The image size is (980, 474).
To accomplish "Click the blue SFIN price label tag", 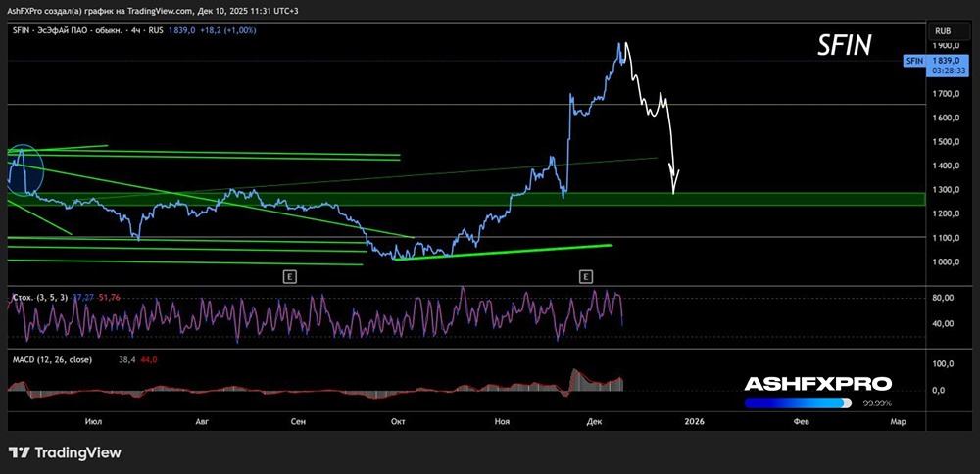I will (914, 60).
